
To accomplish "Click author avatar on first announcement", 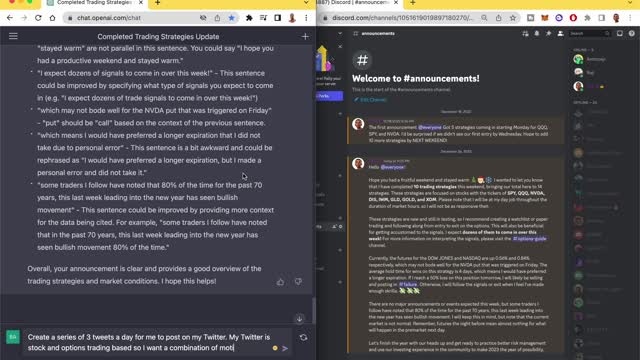I will point(358,124).
